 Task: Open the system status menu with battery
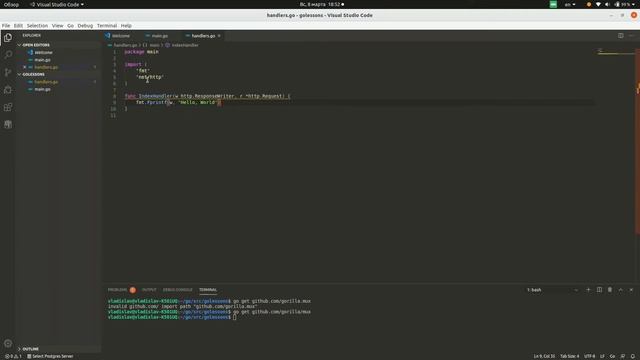(616, 4)
